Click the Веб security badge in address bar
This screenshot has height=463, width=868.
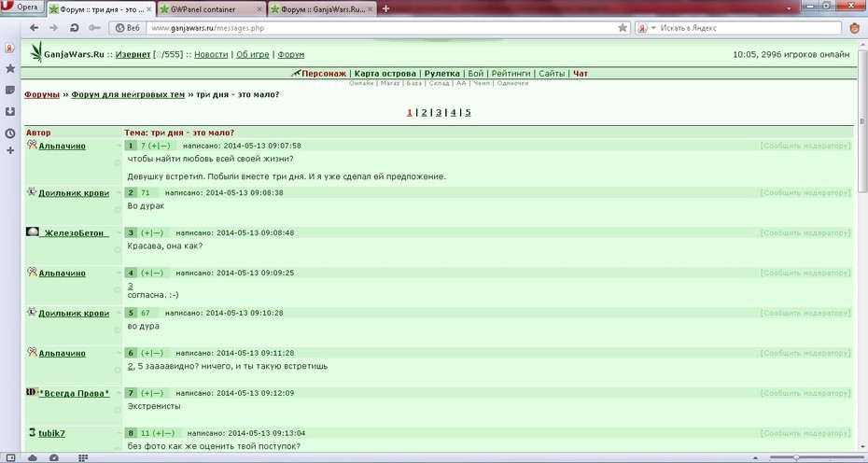pyautogui.click(x=127, y=28)
